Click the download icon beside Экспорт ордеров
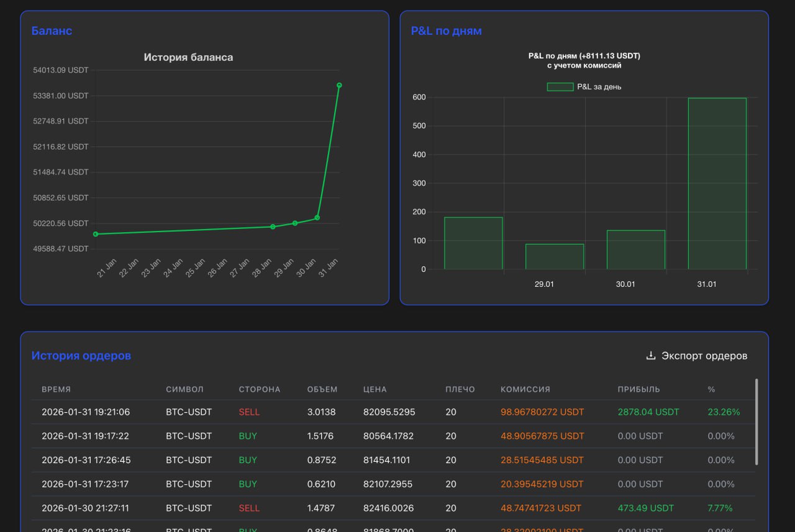This screenshot has width=795, height=532. pyautogui.click(x=651, y=356)
